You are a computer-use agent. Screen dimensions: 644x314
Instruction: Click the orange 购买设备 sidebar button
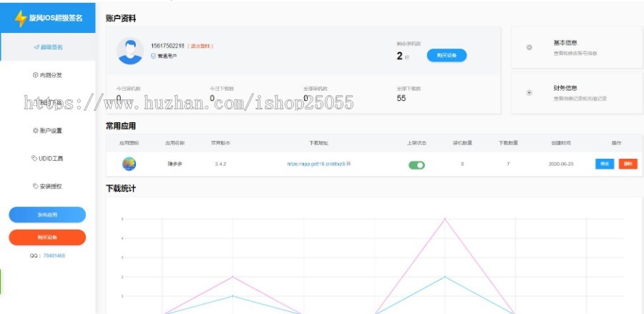coord(47,237)
